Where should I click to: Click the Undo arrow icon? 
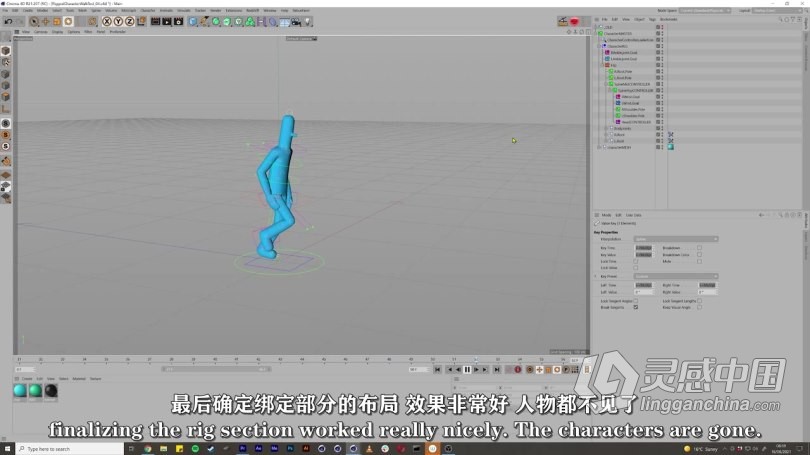[8, 22]
